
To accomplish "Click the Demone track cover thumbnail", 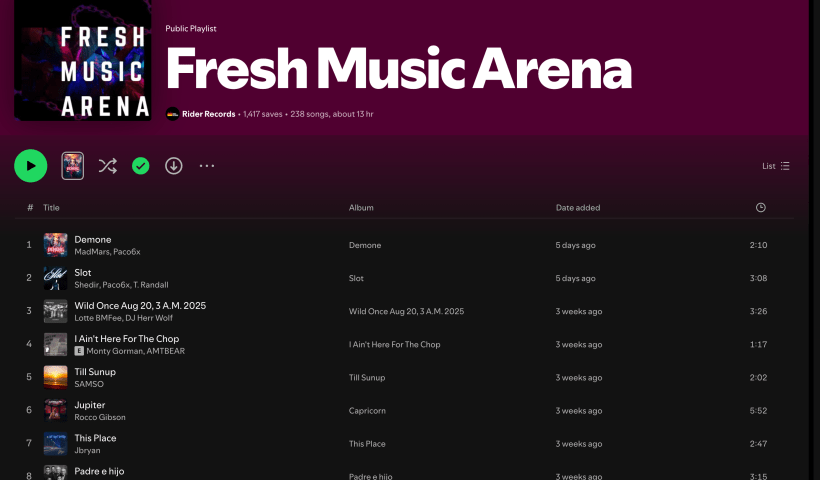I will tap(56, 245).
